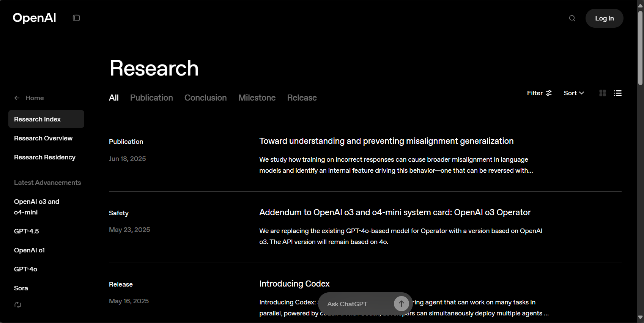644x323 pixels.
Task: Click the May 23, 2025 date
Action: 129,230
